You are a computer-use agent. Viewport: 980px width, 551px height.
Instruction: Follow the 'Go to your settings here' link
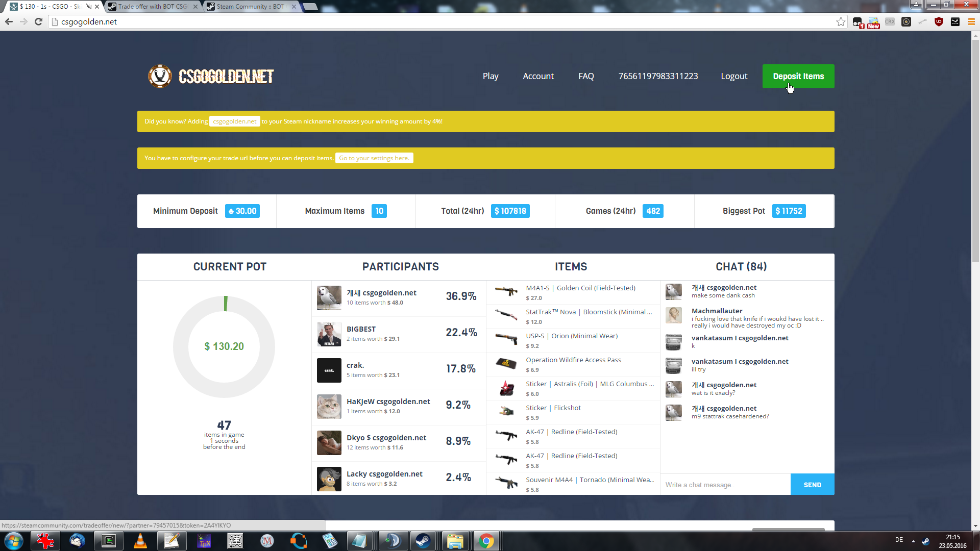pos(374,158)
